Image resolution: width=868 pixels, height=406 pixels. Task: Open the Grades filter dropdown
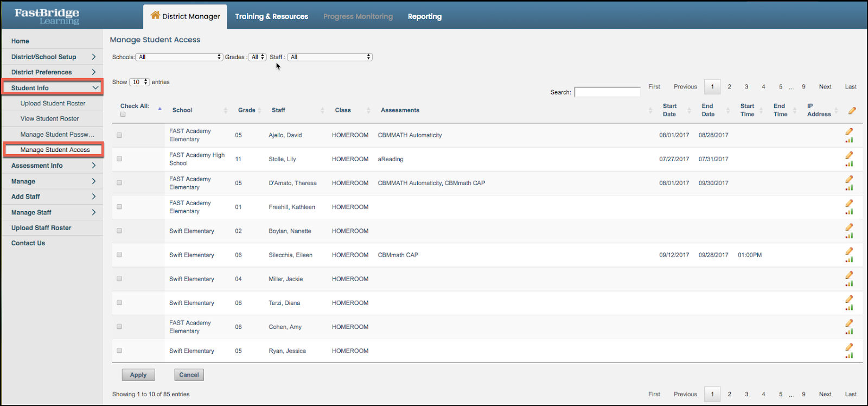[x=258, y=57]
